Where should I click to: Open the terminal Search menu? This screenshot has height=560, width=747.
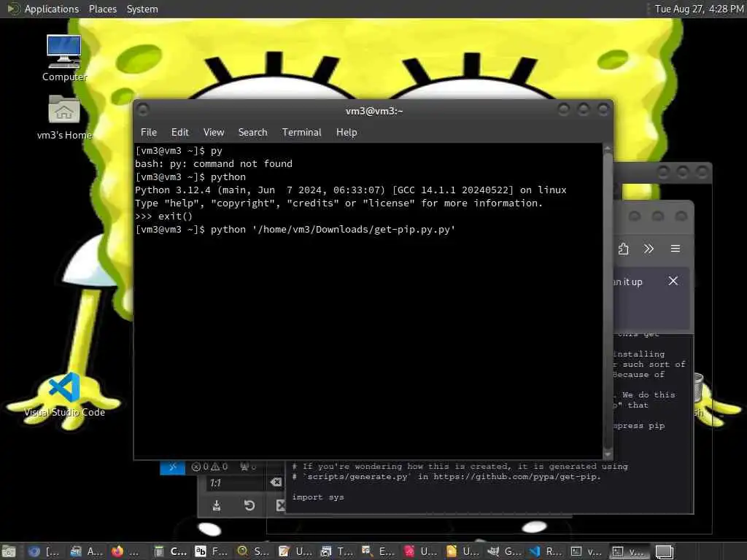pyautogui.click(x=252, y=133)
